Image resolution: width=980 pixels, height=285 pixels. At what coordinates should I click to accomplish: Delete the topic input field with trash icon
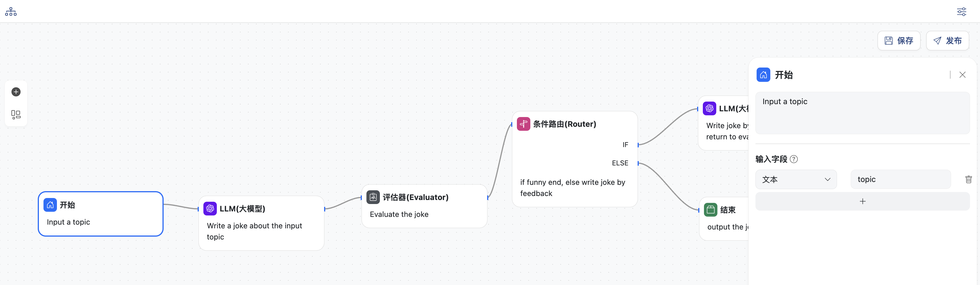tap(968, 179)
